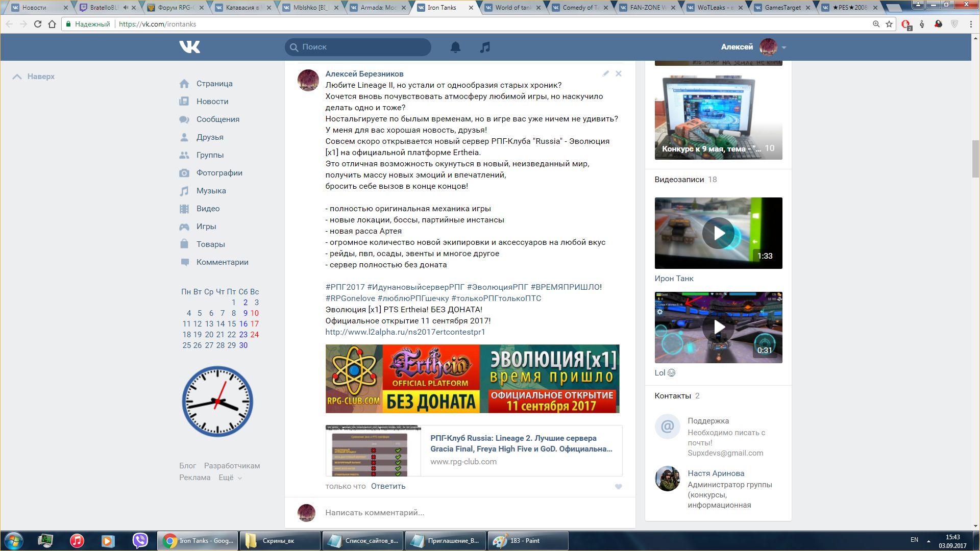The width and height of the screenshot is (980, 551).
Task: Switch to WoTLeaks browser tab
Action: [715, 8]
